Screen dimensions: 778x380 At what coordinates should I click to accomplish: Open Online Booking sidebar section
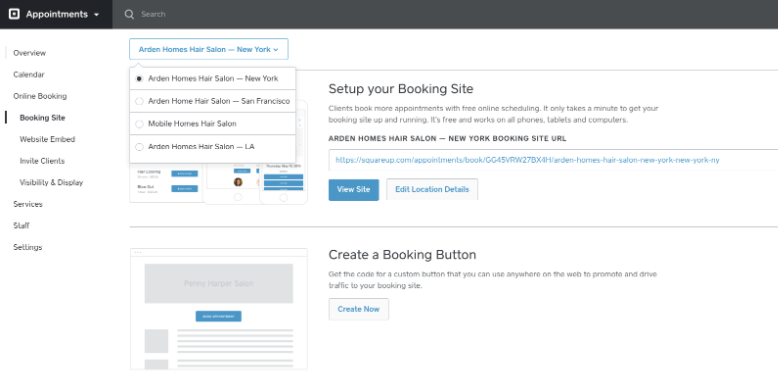pyautogui.click(x=40, y=96)
